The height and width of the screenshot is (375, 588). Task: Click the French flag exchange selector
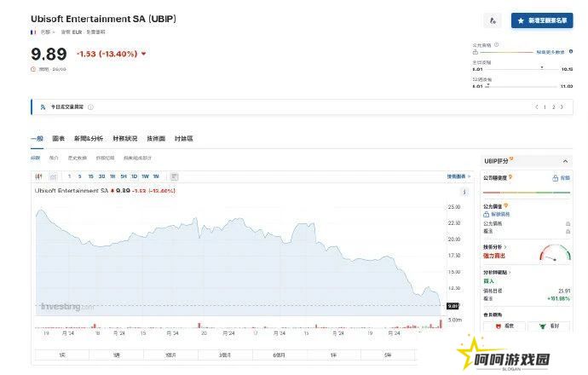[x=33, y=32]
